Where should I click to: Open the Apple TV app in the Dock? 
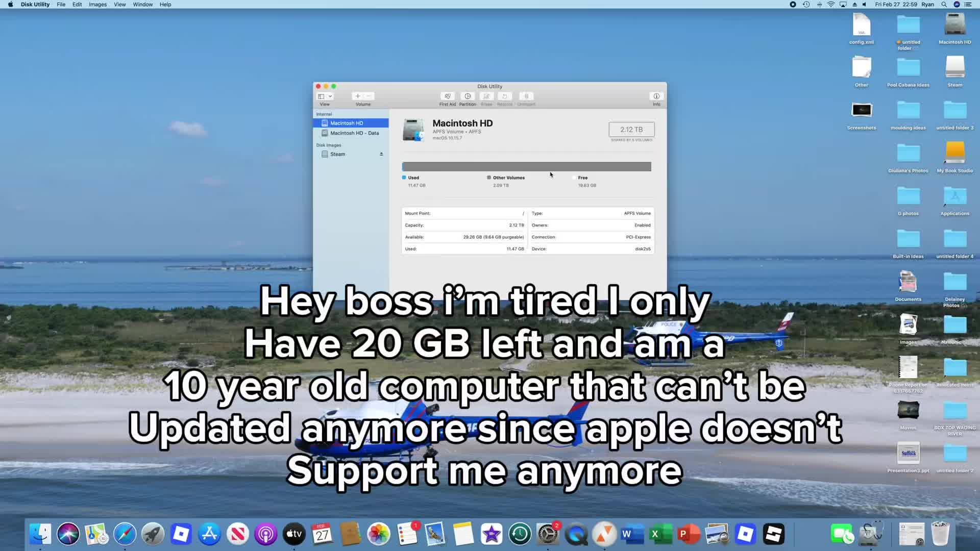[294, 534]
